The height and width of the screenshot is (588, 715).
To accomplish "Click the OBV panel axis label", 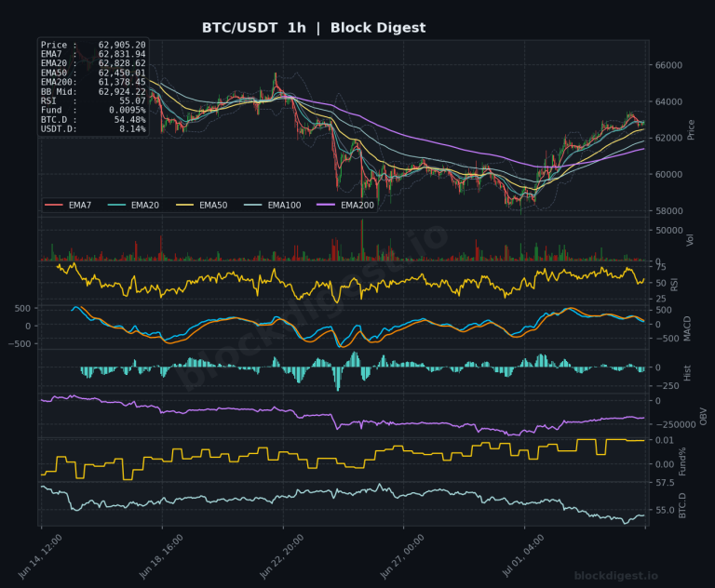I will [x=703, y=416].
